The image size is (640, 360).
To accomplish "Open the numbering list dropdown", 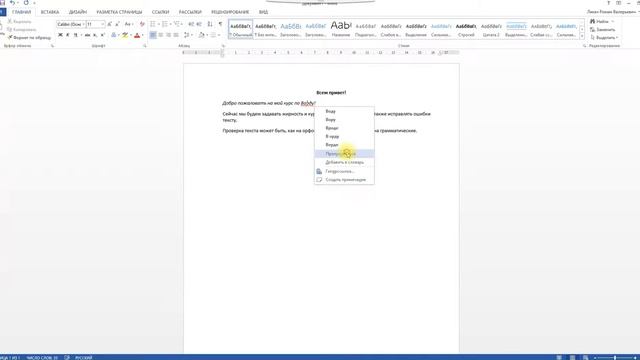I will tap(171, 24).
